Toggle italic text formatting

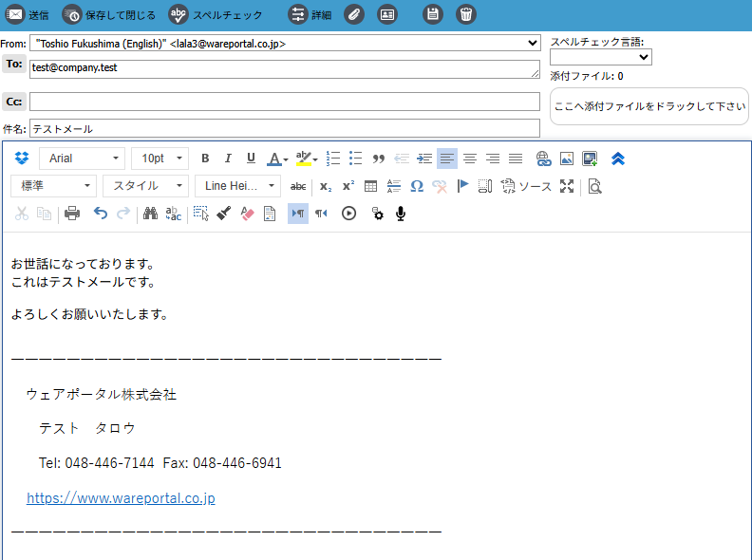[x=228, y=159]
